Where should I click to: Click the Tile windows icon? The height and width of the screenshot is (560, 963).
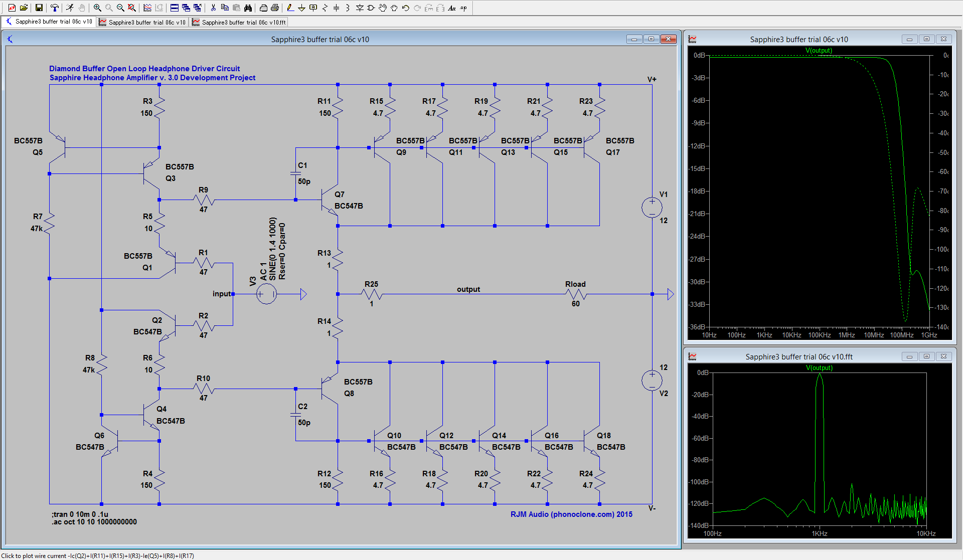[x=174, y=8]
